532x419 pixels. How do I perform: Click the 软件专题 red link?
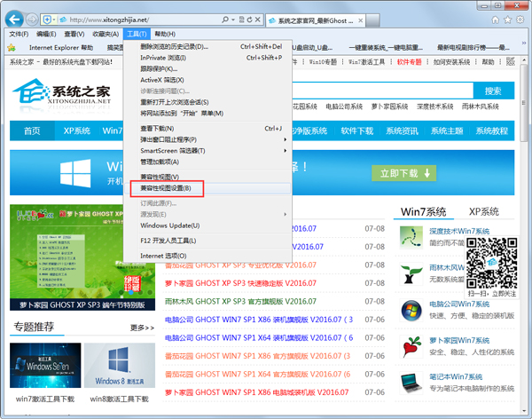coord(409,62)
